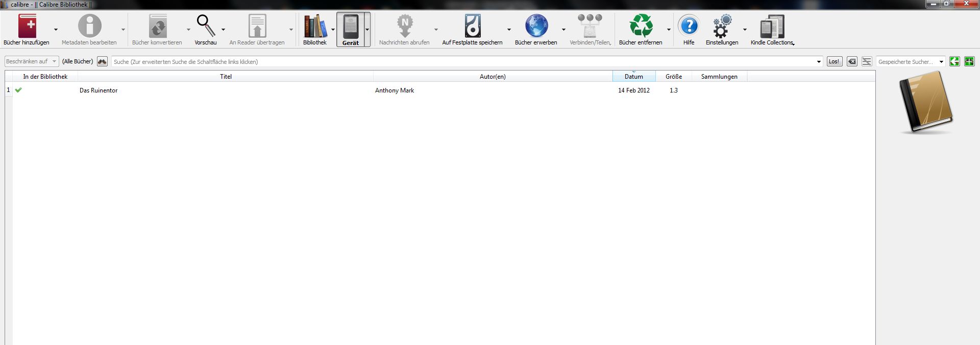
Task: Click the Verbinden/Teilen icon
Action: click(x=590, y=26)
